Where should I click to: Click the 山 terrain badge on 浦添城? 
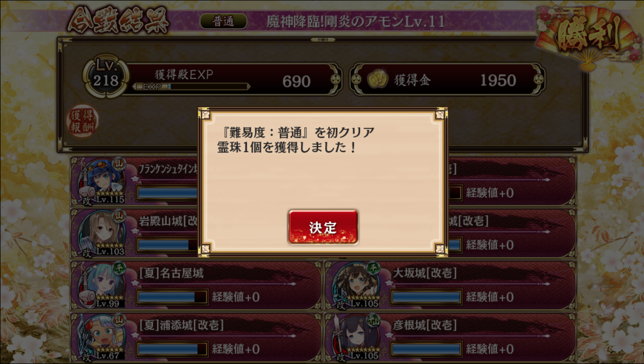tap(119, 320)
